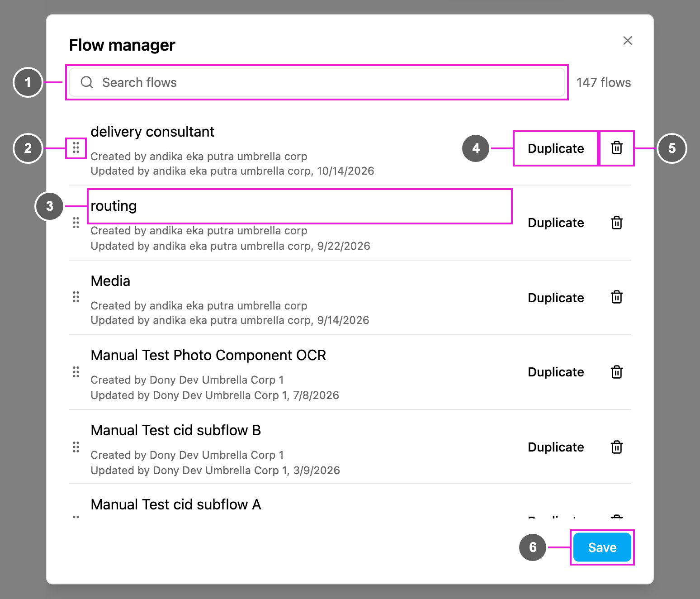Duplicate the Media flow

pos(556,298)
